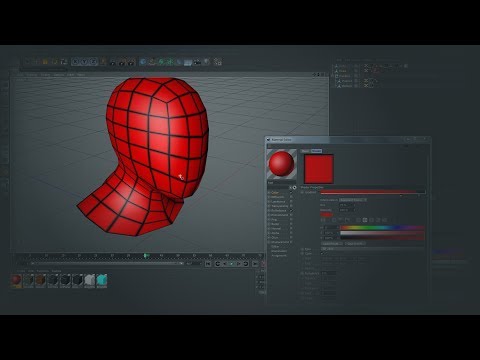Go to end of animation
Viewport: 480px width, 360px height.
[255, 264]
